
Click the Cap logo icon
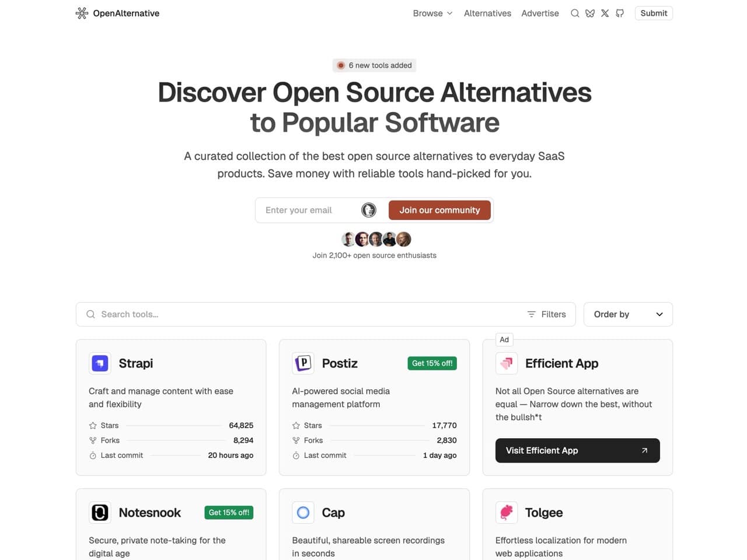(303, 513)
